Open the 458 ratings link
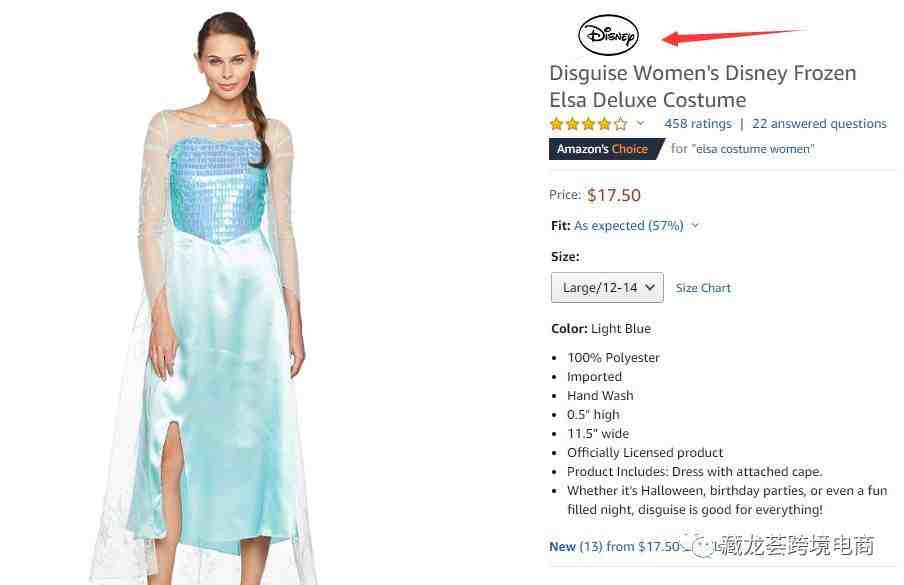The width and height of the screenshot is (904, 585). (x=698, y=123)
